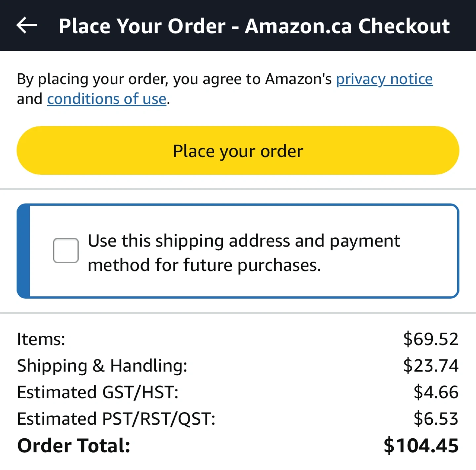Click the $104.45 order total amount
The width and height of the screenshot is (476, 470).
tap(421, 446)
